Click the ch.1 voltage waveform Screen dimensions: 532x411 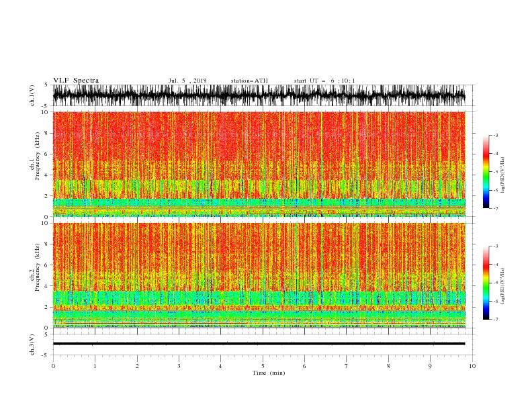pos(259,95)
